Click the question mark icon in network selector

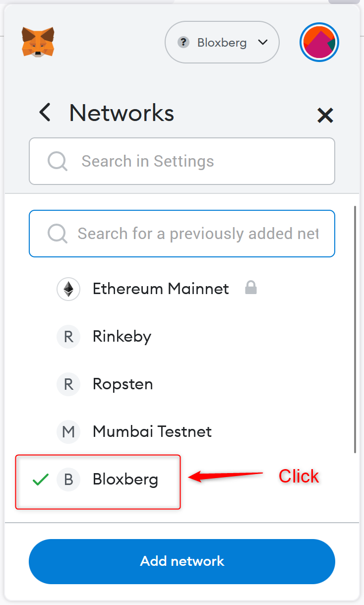click(x=183, y=42)
